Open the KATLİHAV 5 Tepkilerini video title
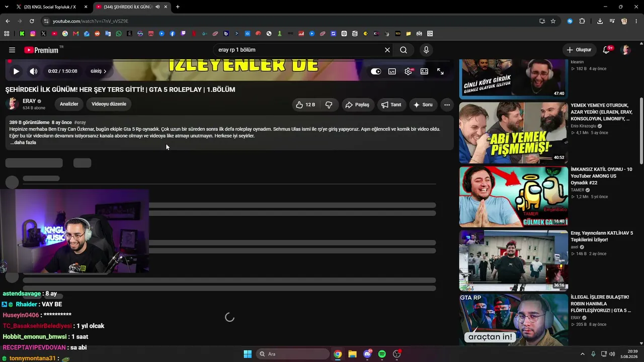Screen dimensions: 644x362 [602, 236]
